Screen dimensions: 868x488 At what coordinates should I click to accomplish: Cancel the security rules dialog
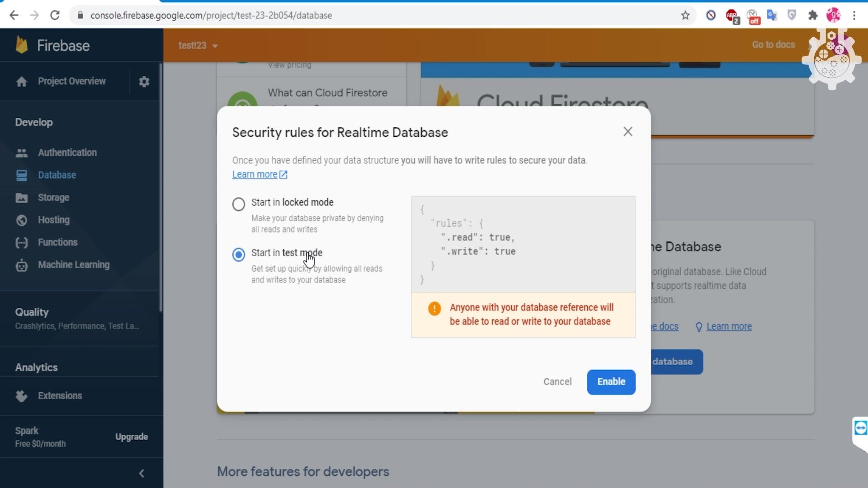tap(557, 382)
